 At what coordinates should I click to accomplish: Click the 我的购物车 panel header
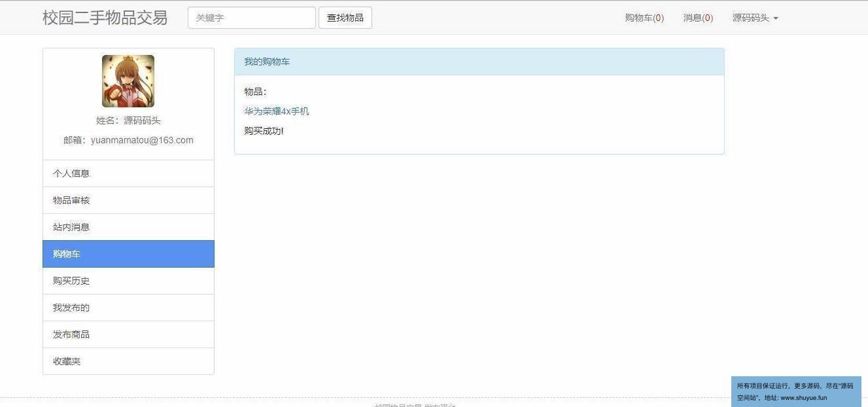coord(479,62)
